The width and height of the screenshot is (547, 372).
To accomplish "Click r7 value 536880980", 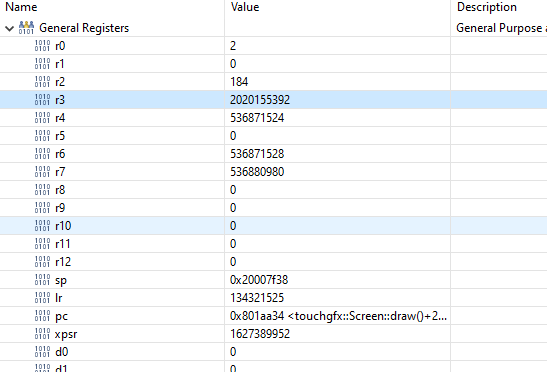I will tap(257, 172).
